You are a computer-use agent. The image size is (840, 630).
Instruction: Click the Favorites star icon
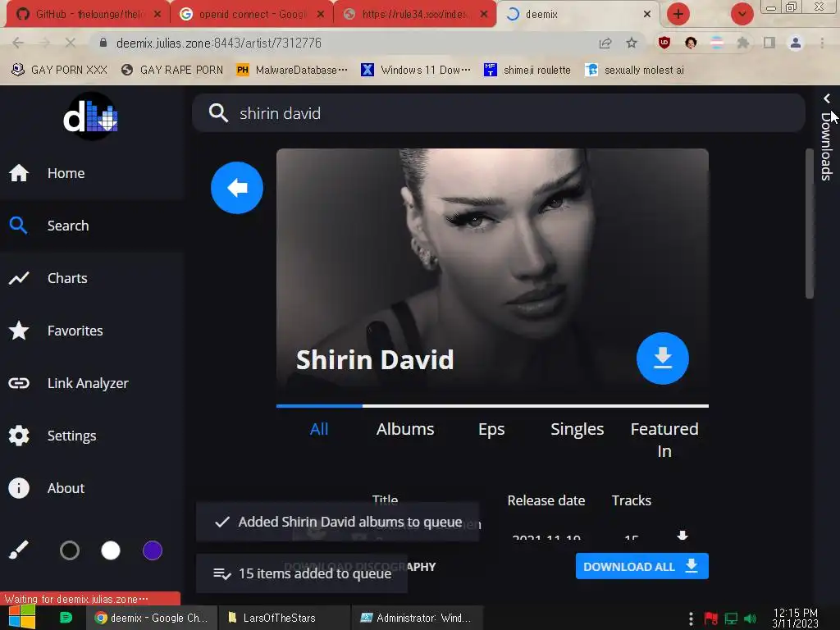19,330
